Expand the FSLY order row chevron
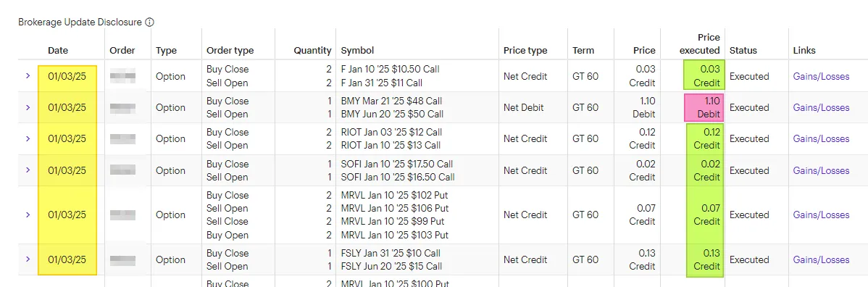The height and width of the screenshot is (287, 868). click(28, 259)
